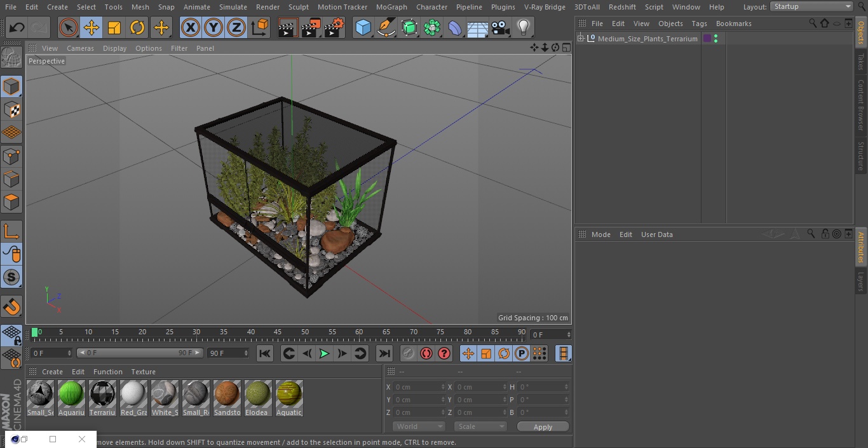Click the preview range slider bar
This screenshot has width=868, height=448.
(140, 353)
